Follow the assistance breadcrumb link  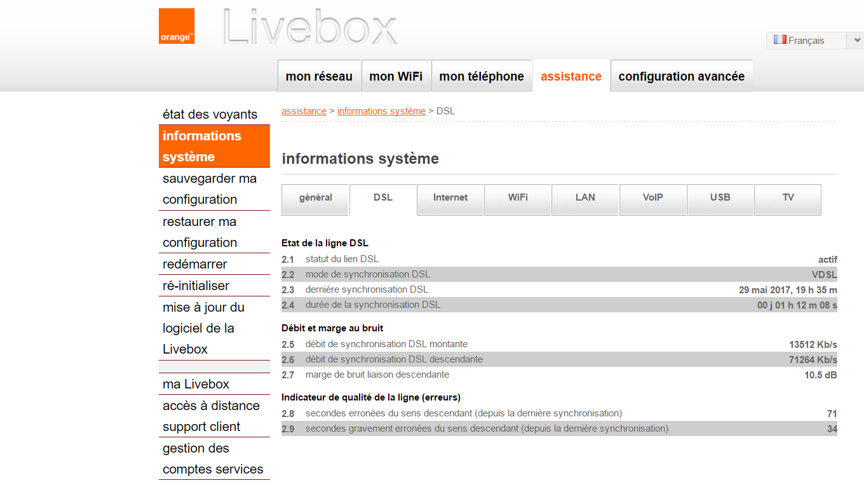[x=304, y=111]
